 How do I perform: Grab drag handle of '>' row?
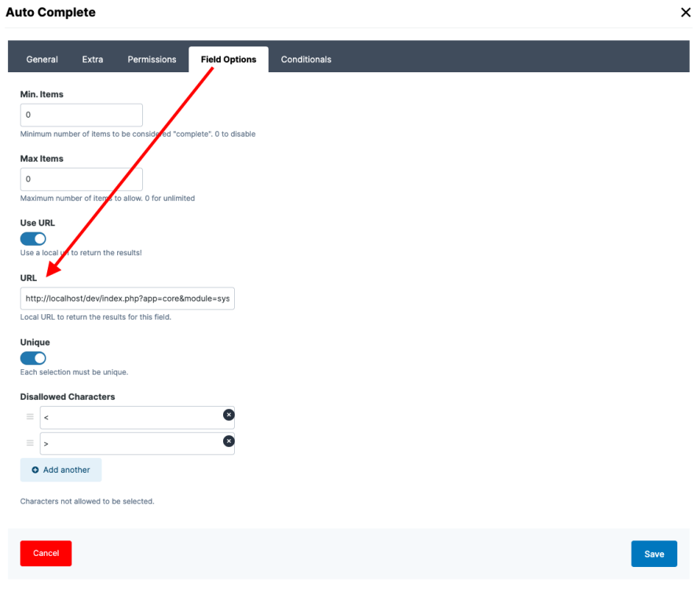[30, 443]
